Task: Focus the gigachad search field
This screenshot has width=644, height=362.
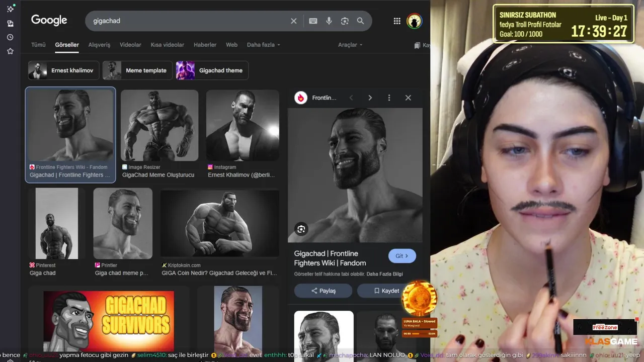Action: pyautogui.click(x=189, y=21)
